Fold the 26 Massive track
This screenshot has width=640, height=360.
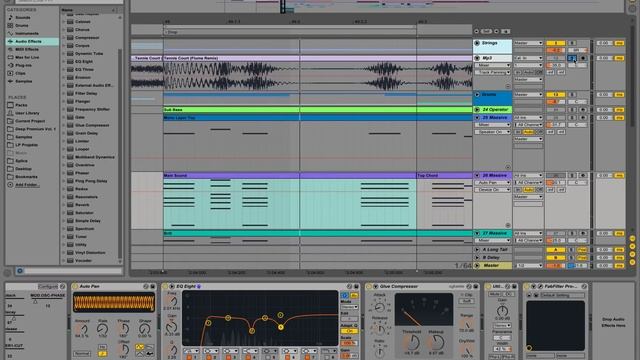[x=477, y=175]
